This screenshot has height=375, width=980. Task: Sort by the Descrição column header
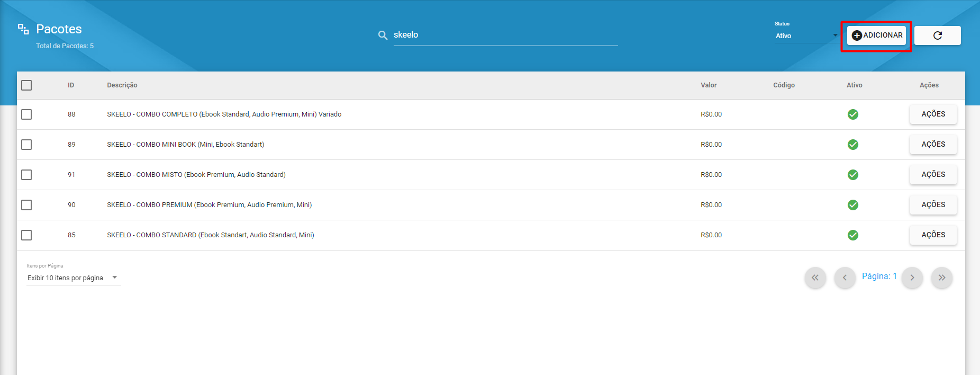point(122,85)
